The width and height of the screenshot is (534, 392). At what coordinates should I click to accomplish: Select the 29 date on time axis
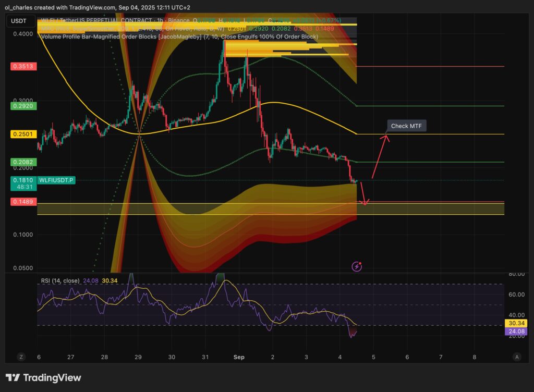pos(138,357)
